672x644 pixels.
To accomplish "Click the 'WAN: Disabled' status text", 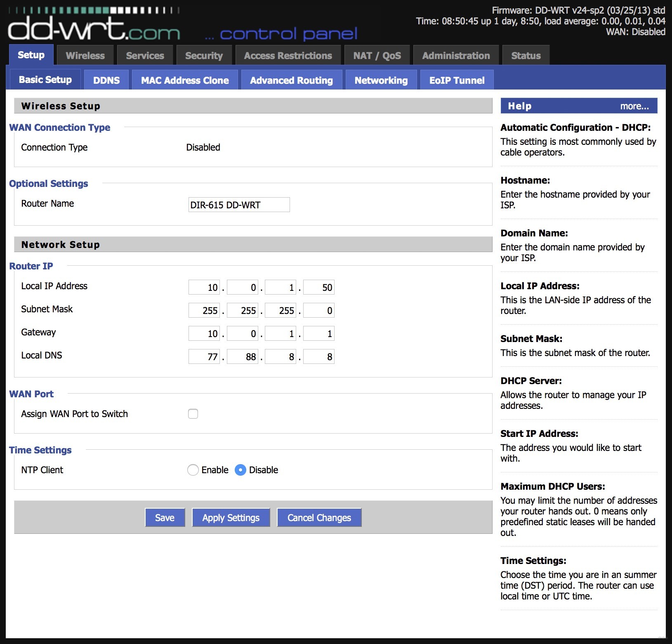I will (635, 32).
